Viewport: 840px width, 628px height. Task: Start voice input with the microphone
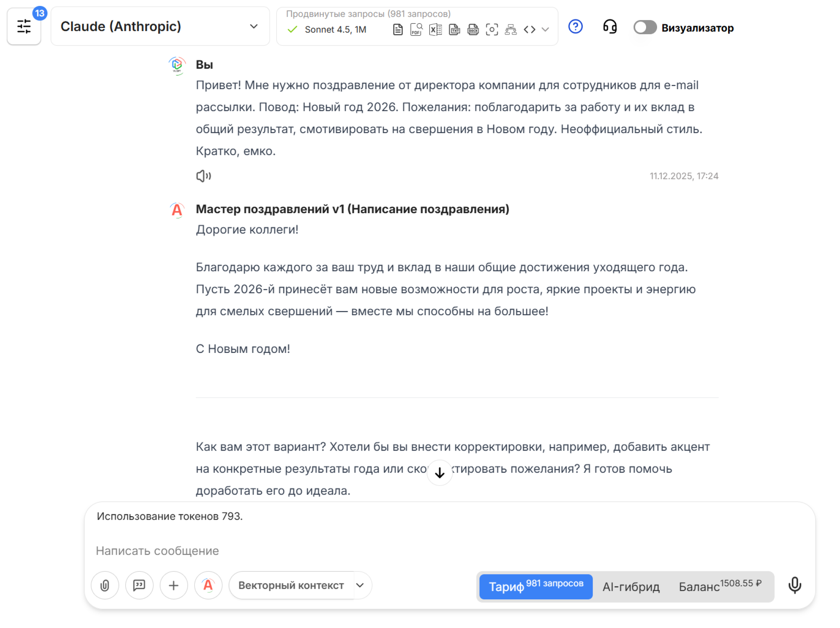pos(795,585)
